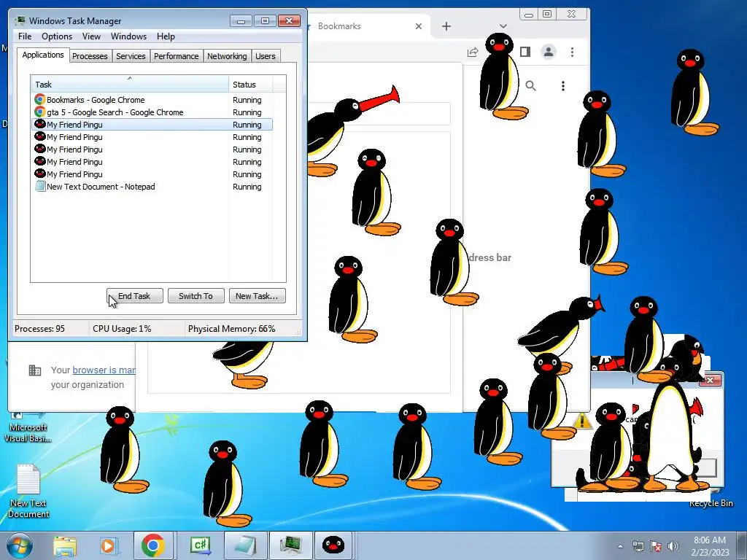The image size is (747, 560).
Task: Switch to the Performance tab
Action: tap(176, 56)
